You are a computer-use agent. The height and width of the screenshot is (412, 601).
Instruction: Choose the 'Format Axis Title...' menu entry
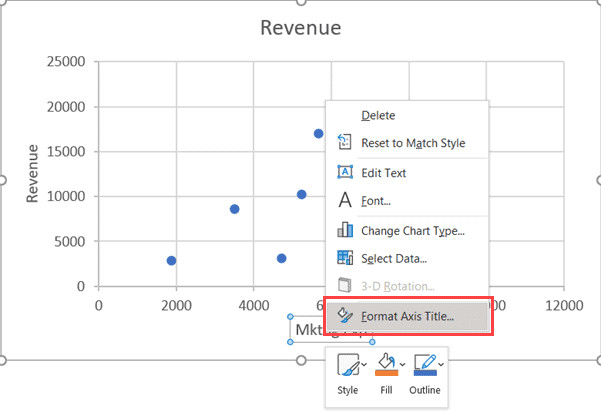407,316
